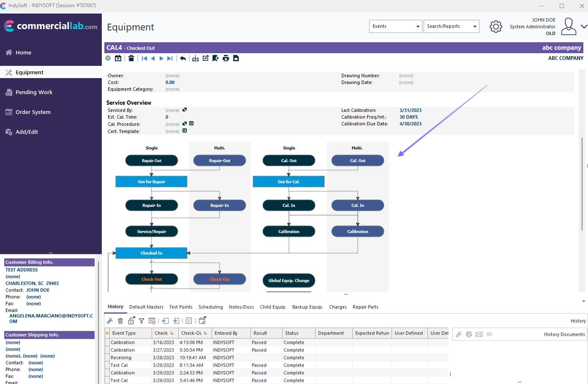Click the envelope icon in History Documents
Viewport: 588px width, 384px height.
(x=479, y=334)
